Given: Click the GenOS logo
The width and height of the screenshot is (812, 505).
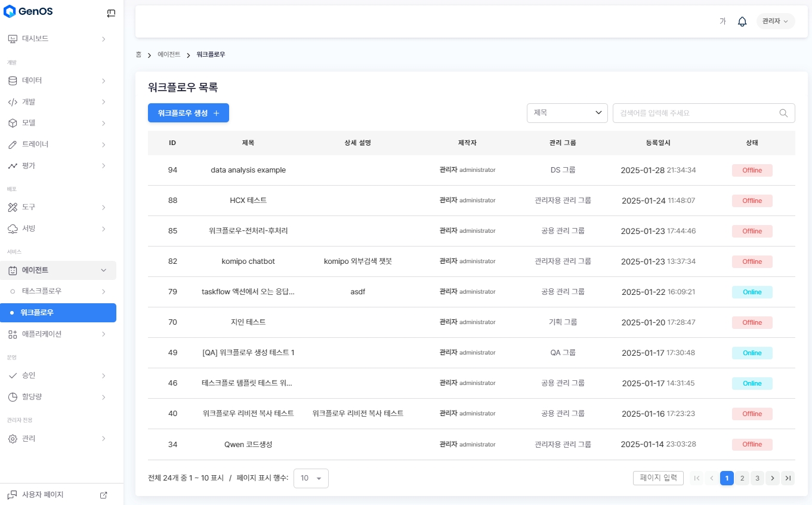Looking at the screenshot, I should click(x=30, y=11).
